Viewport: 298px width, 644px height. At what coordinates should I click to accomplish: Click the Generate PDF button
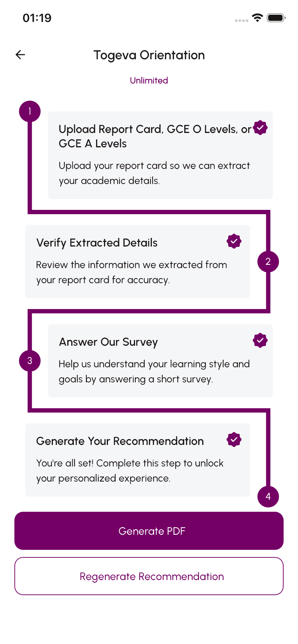149,531
